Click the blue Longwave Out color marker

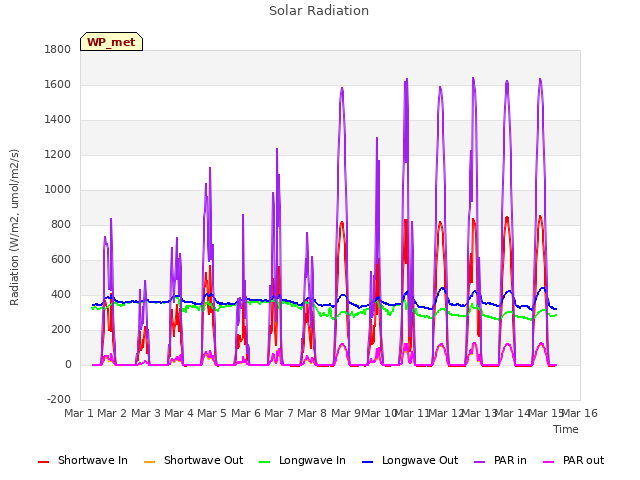click(367, 462)
